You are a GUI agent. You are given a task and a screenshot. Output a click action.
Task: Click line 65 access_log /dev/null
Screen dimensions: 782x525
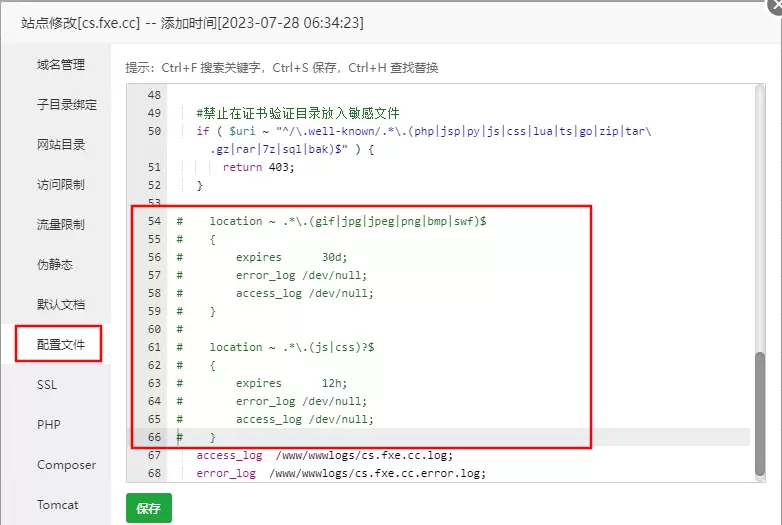(x=304, y=419)
